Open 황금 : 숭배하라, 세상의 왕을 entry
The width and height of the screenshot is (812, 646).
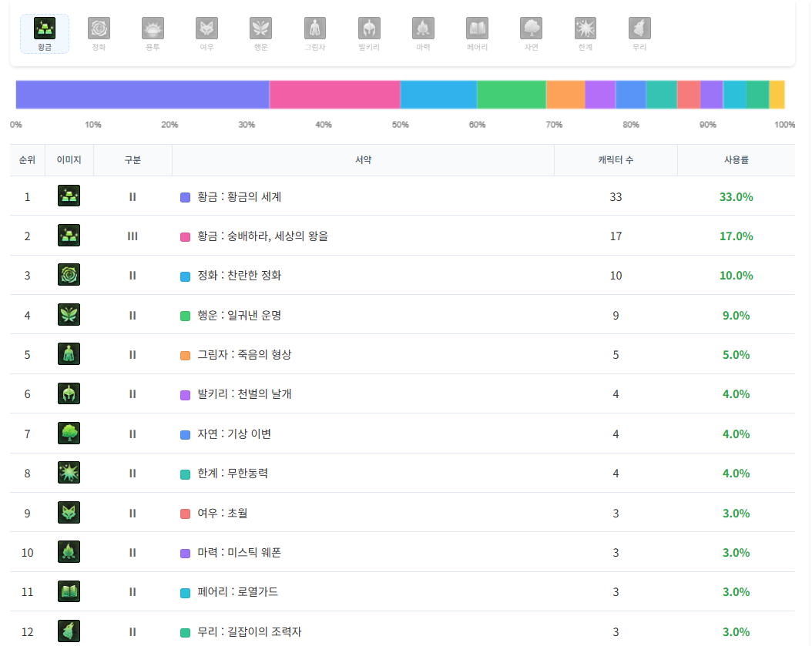pyautogui.click(x=262, y=236)
